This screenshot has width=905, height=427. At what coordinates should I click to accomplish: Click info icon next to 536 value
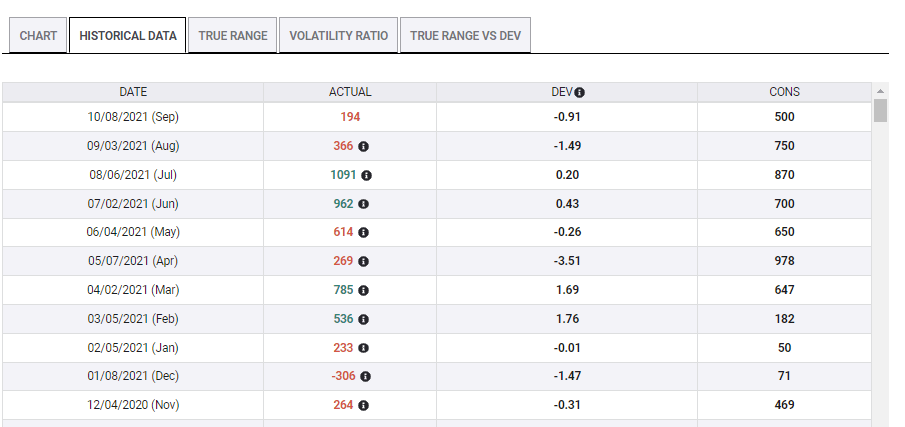363,319
